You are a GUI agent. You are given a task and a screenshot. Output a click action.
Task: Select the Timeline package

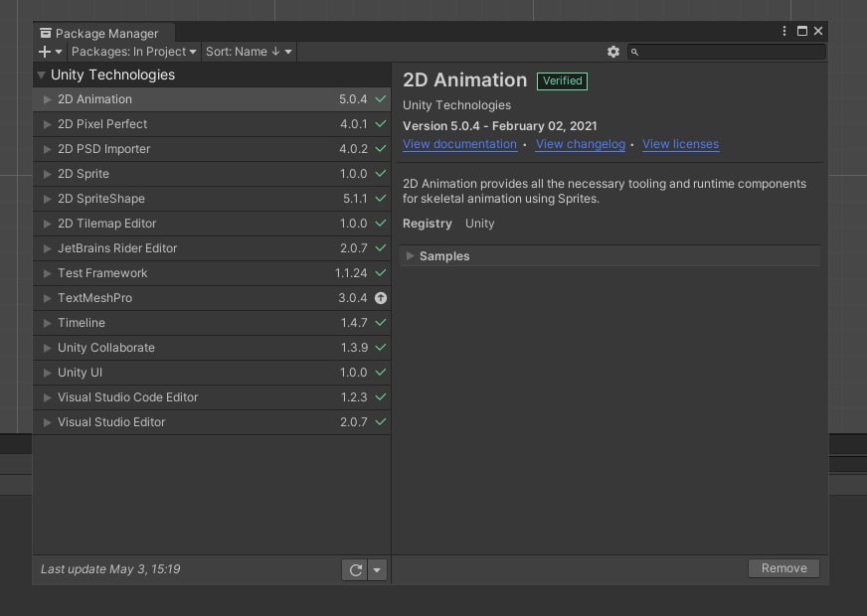pyautogui.click(x=82, y=323)
